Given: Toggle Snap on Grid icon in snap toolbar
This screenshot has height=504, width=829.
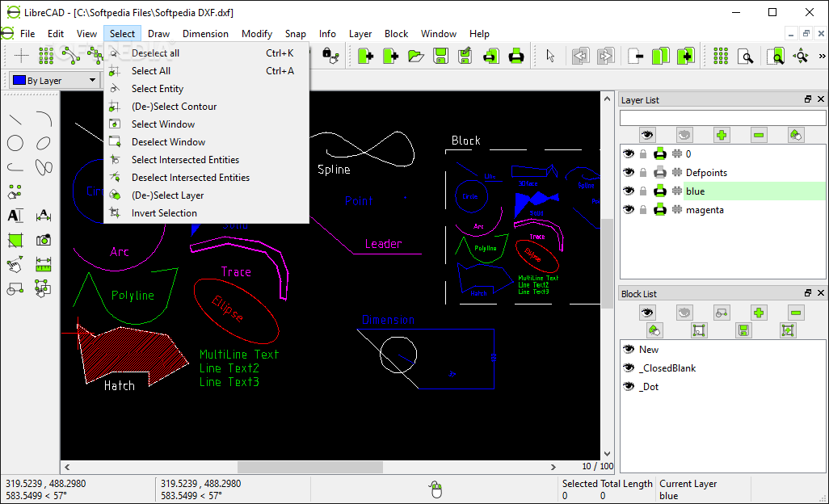Looking at the screenshot, I should tap(46, 55).
